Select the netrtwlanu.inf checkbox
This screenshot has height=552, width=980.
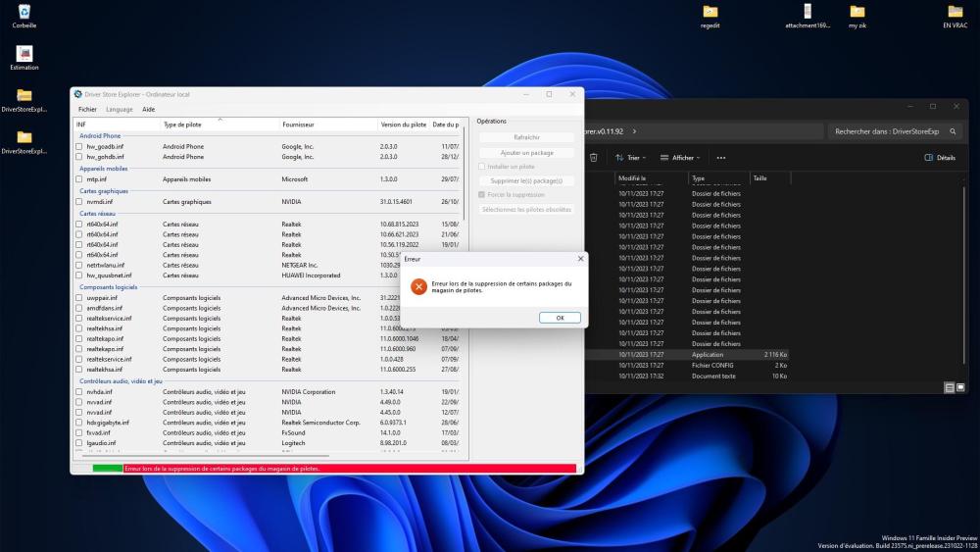click(x=79, y=265)
